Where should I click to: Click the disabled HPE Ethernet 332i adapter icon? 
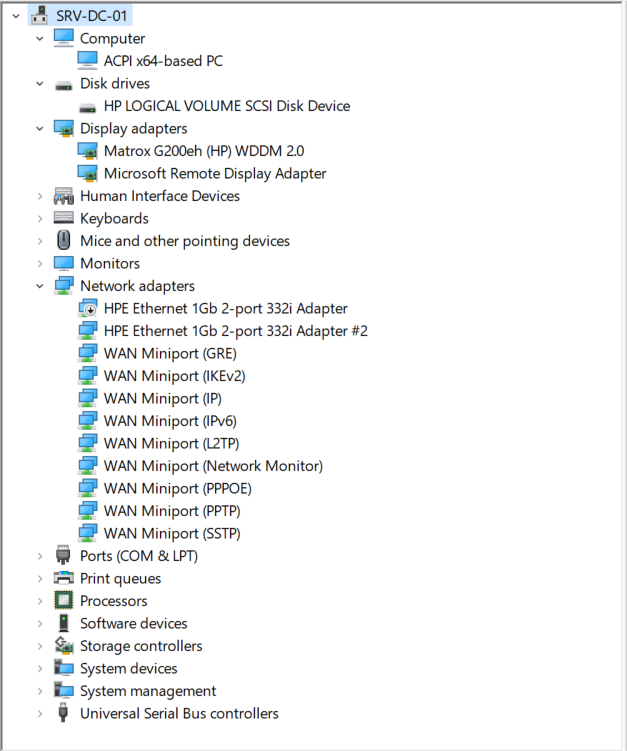pos(87,308)
